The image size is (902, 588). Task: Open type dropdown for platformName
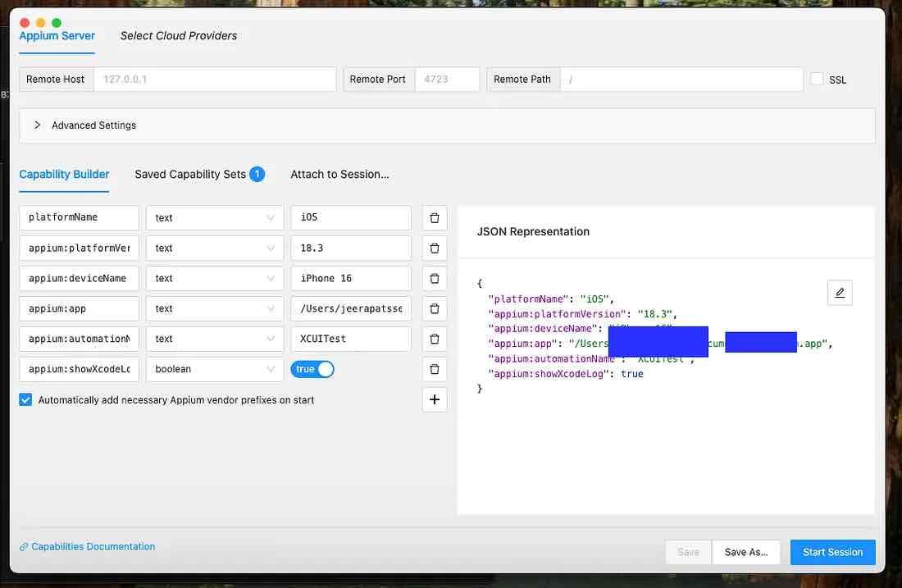(x=215, y=218)
